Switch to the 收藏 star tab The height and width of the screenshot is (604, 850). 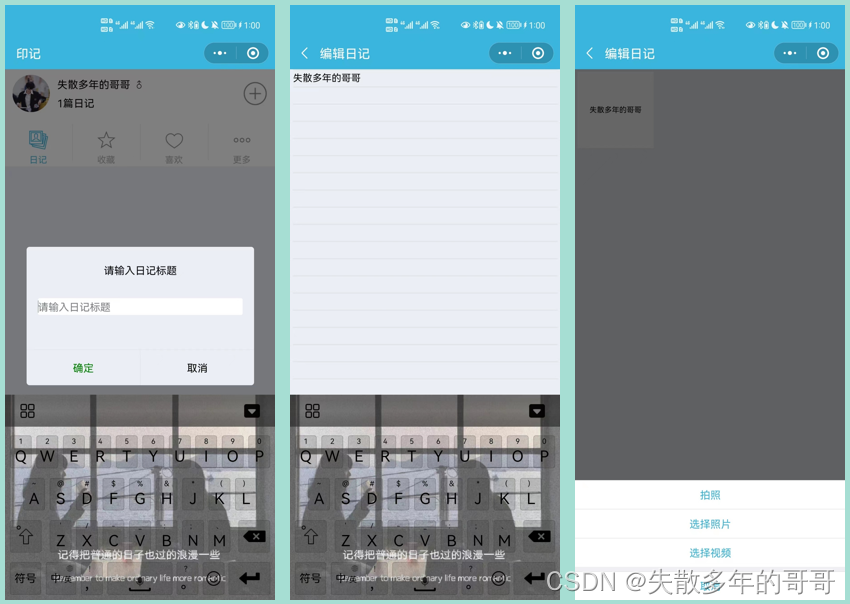[106, 147]
